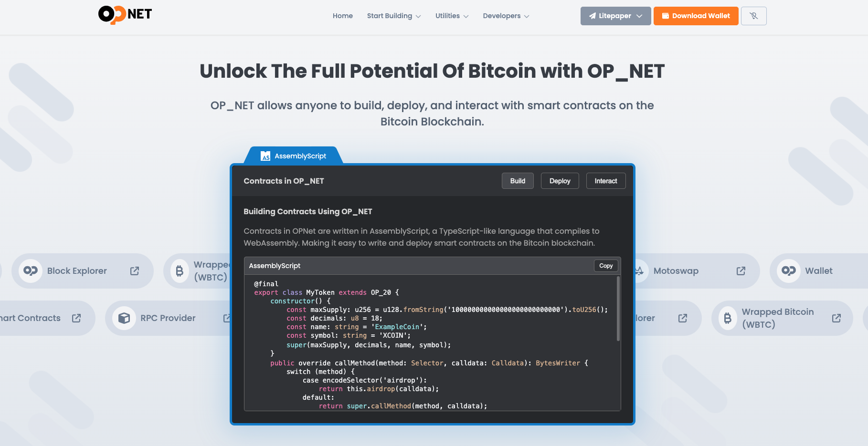Screen dimensions: 868x446
Task: Go to the Home page
Action: [343, 16]
